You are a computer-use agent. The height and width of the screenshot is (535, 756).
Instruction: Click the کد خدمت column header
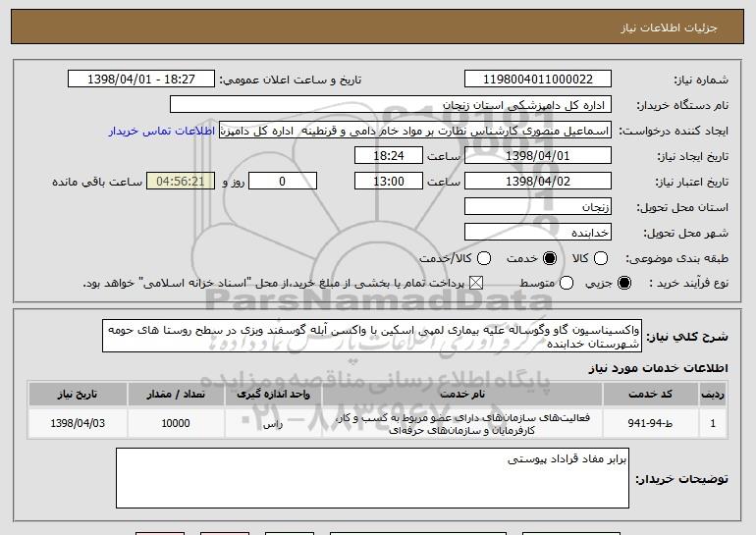click(x=650, y=395)
